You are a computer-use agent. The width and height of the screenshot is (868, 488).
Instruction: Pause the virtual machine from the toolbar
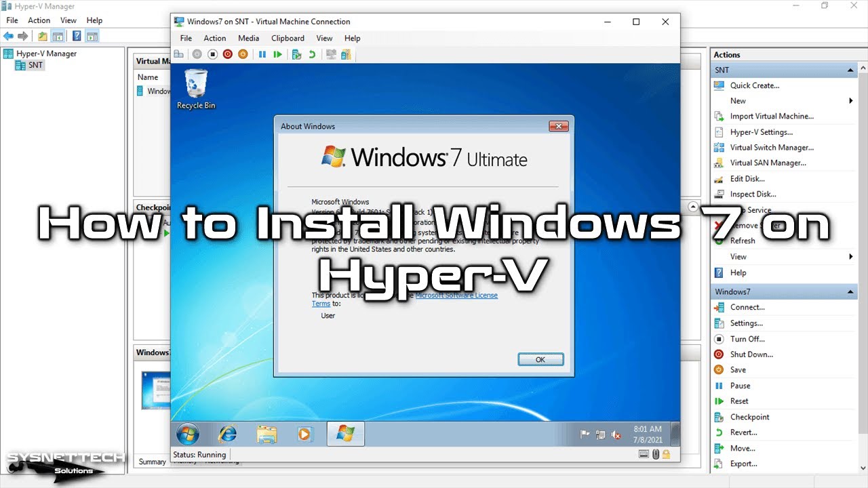point(262,54)
